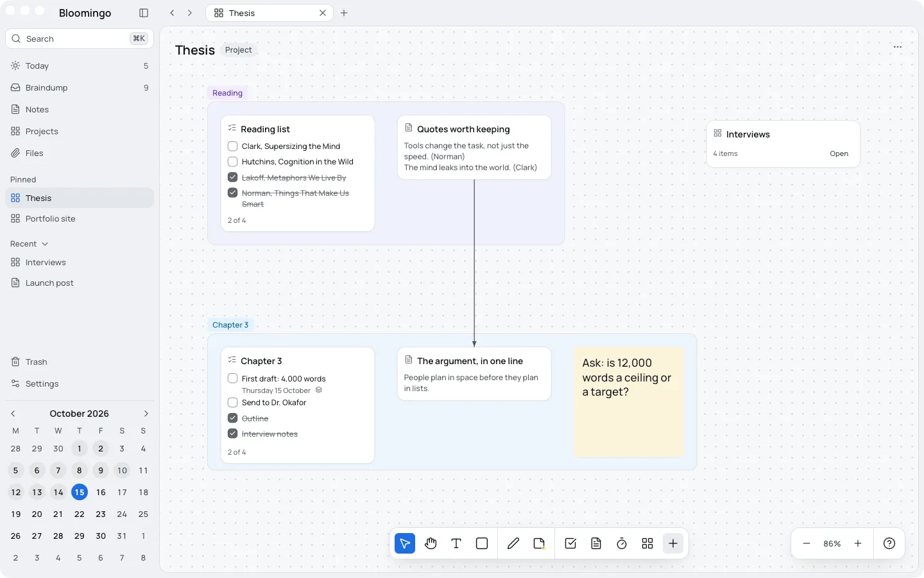This screenshot has width=924, height=578.
Task: Select the yellow sticky note
Action: (629, 402)
